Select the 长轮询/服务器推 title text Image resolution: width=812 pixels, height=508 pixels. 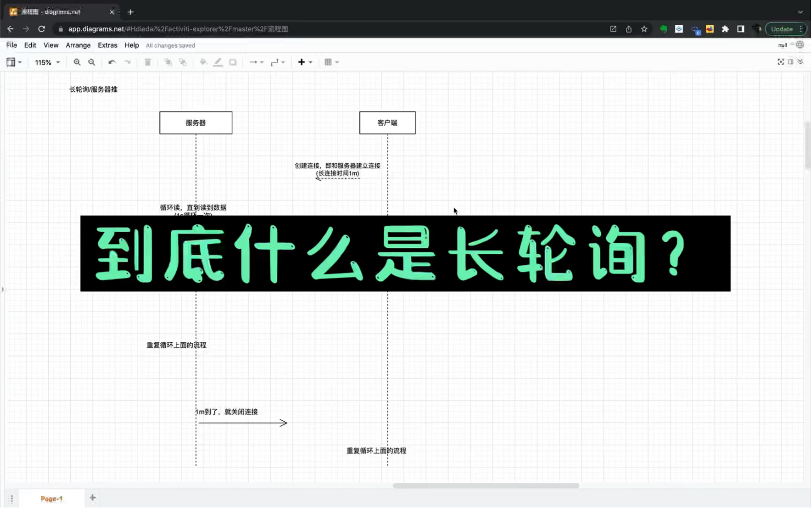[x=93, y=89]
